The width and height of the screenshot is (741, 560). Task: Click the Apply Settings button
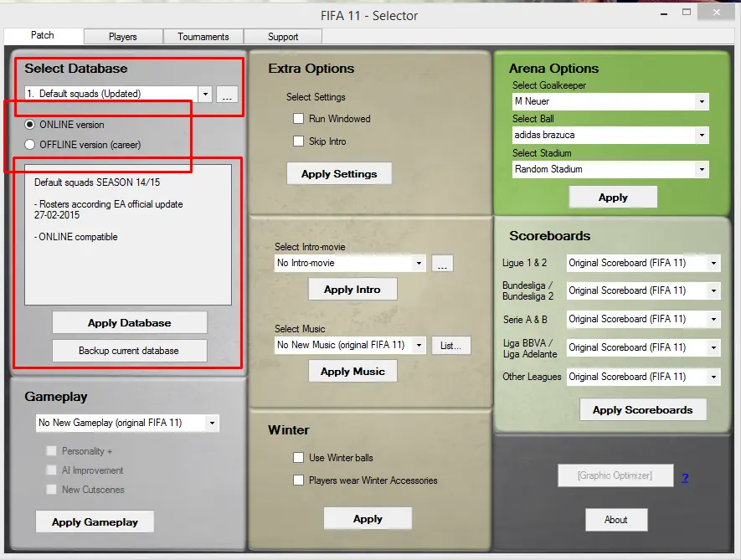tap(339, 173)
